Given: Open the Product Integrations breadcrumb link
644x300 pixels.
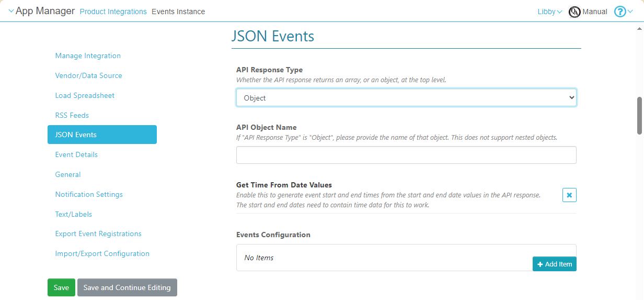Looking at the screenshot, I should tap(113, 12).
